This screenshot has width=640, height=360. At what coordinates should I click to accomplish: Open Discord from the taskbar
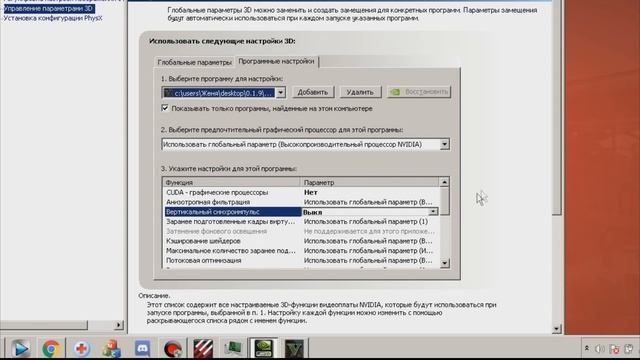click(142, 349)
